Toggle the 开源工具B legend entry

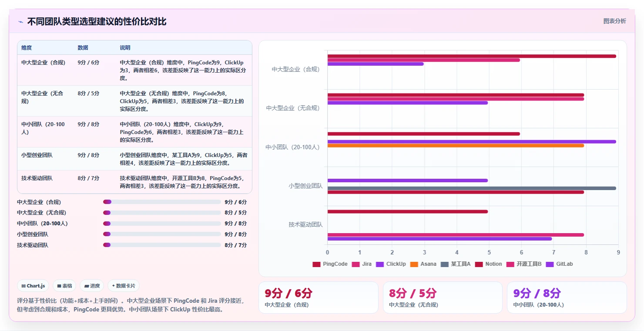[523, 264]
